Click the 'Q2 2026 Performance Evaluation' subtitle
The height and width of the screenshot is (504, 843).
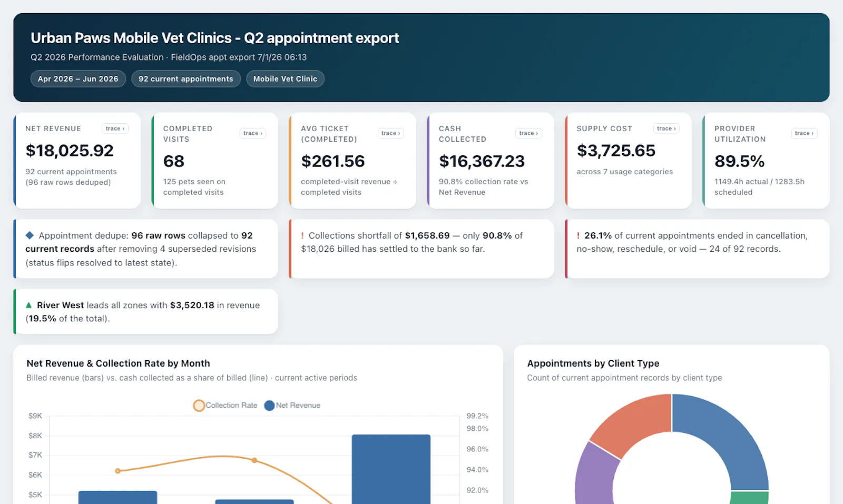click(x=97, y=57)
